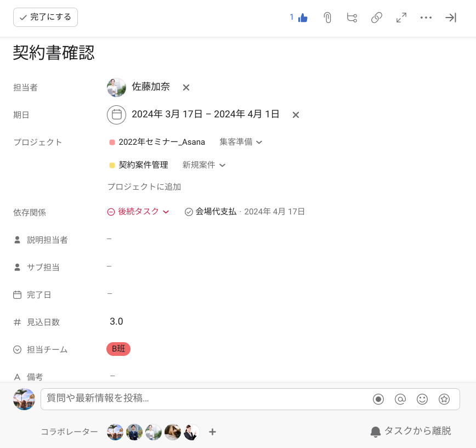This screenshot has width=476, height=448.
Task: Open the emoji picker in comment box
Action: (422, 399)
